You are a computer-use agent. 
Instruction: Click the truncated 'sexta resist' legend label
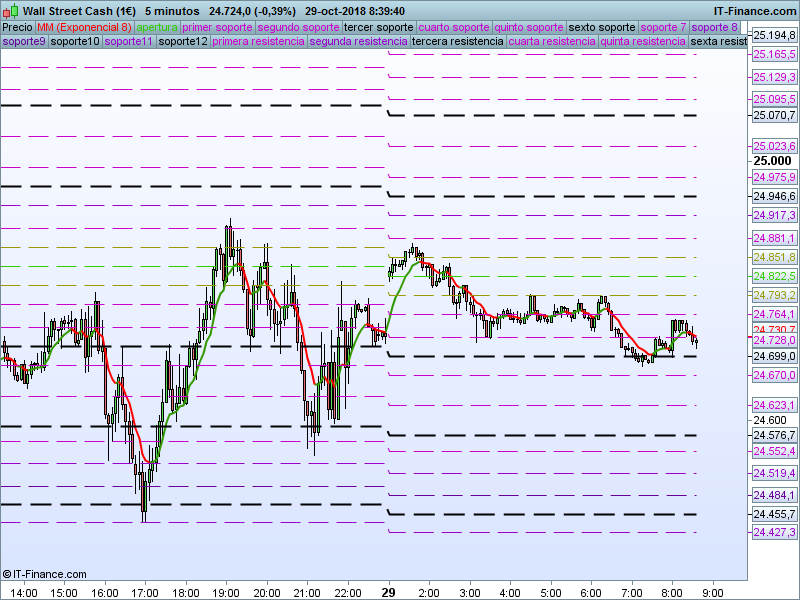click(x=718, y=41)
